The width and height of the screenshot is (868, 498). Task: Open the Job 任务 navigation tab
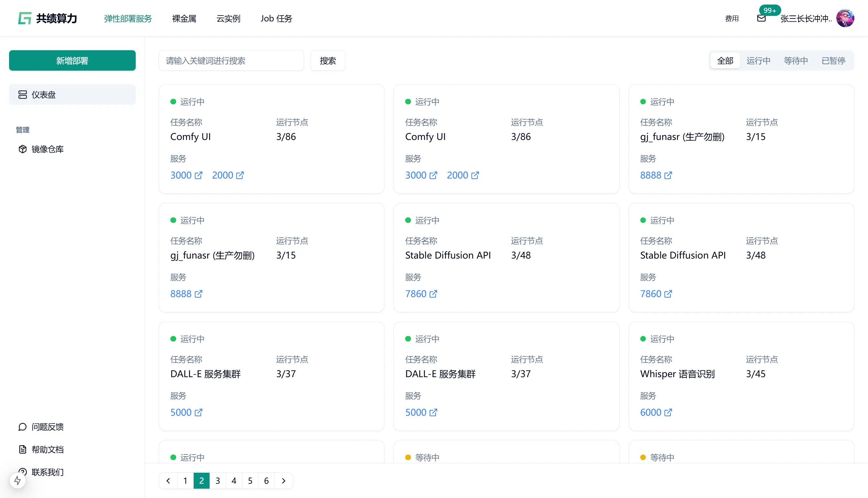(x=276, y=18)
